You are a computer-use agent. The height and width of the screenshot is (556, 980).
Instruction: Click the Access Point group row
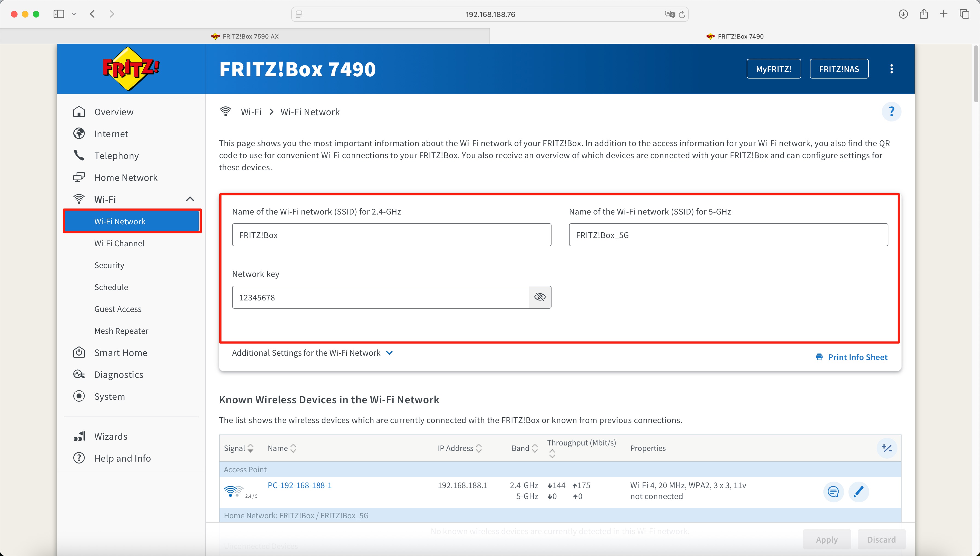point(560,469)
